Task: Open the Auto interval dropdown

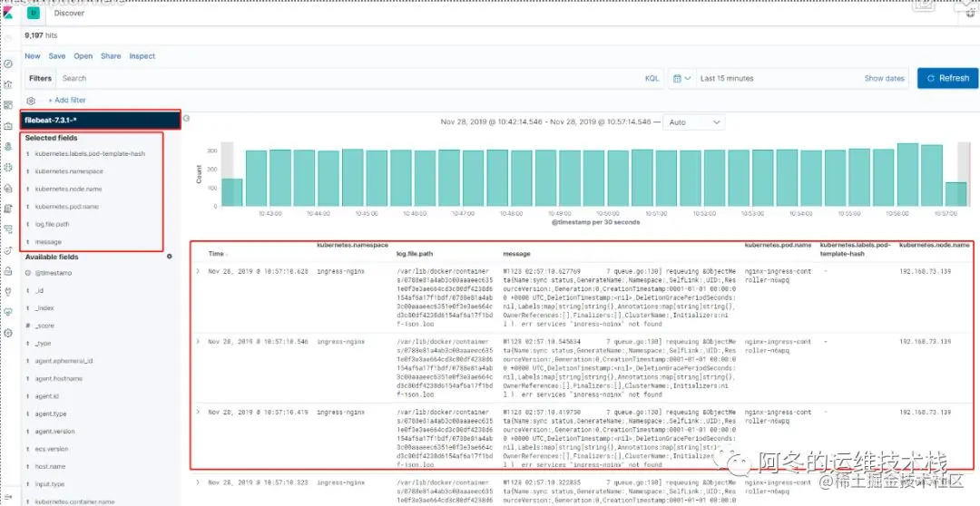Action: click(694, 122)
